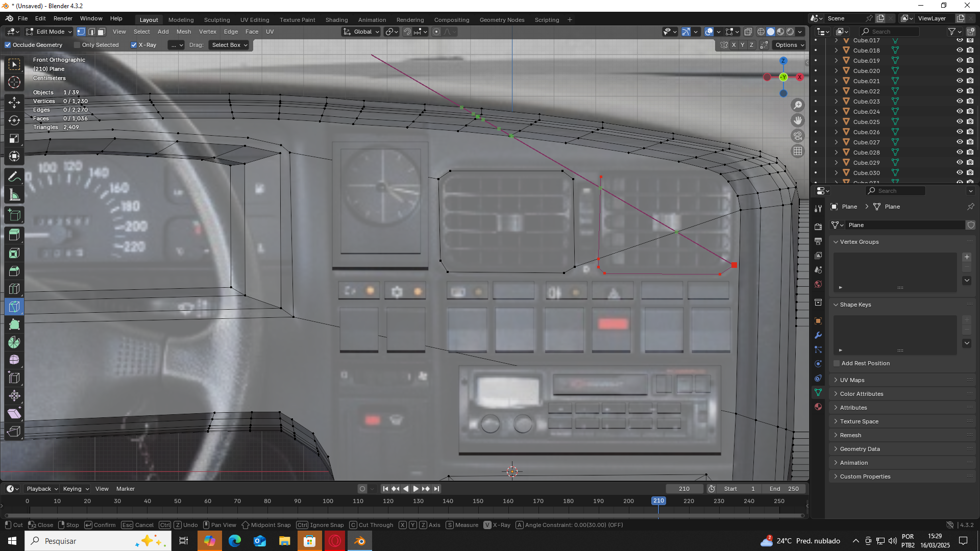Select the Measure ruler tool

(x=14, y=195)
